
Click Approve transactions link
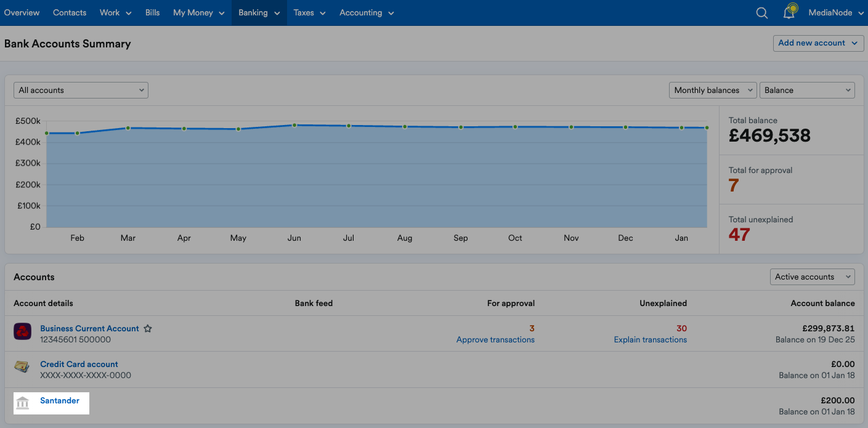click(495, 340)
